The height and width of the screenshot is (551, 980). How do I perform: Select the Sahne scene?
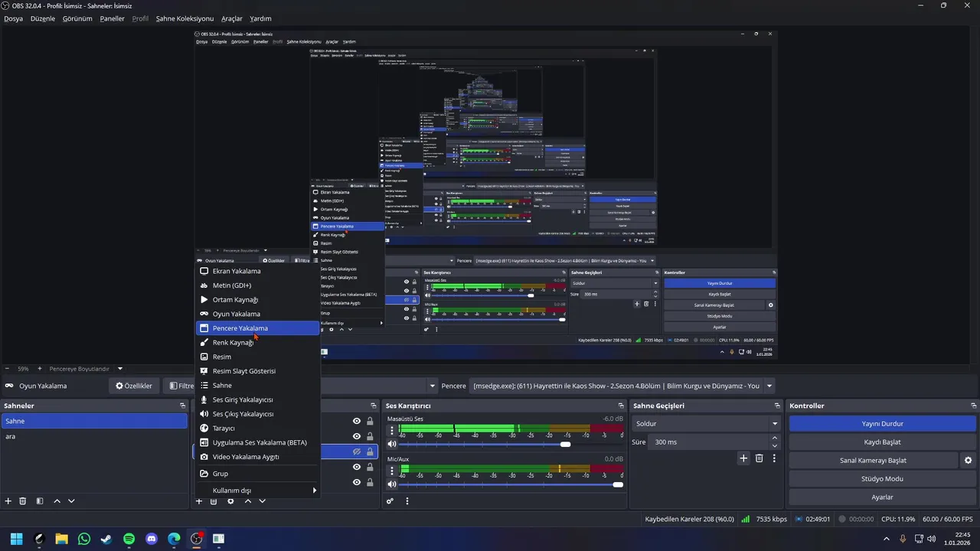(x=94, y=421)
